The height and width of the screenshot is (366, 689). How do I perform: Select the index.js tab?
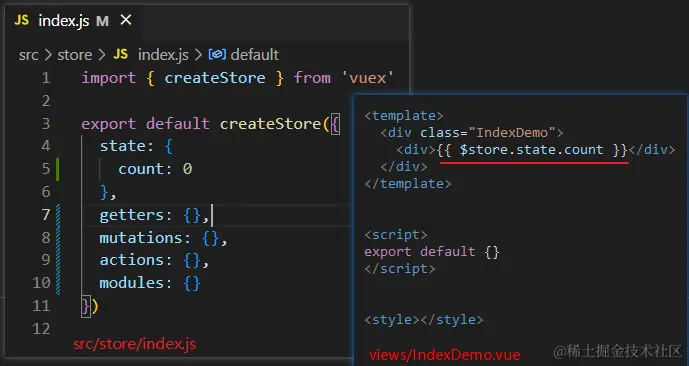tap(73, 20)
